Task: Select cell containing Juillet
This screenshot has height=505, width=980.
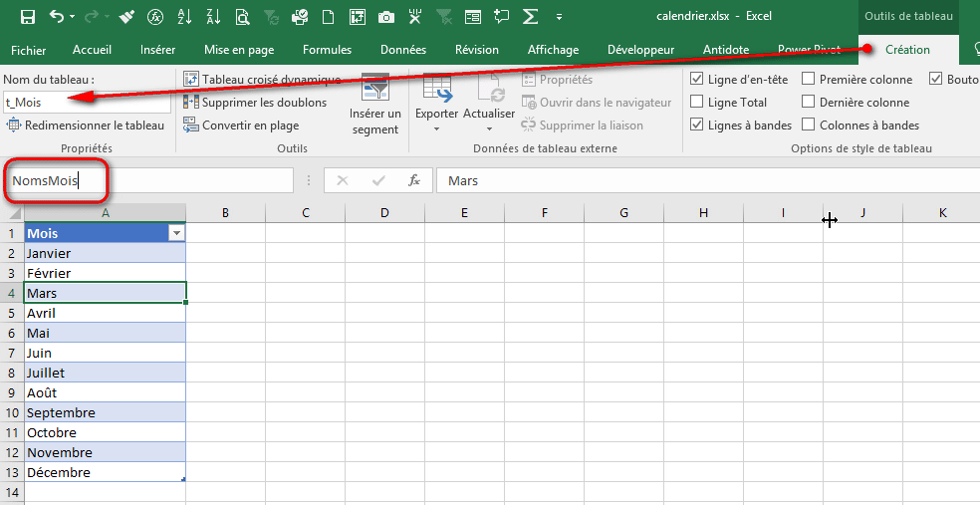Action: pos(105,373)
